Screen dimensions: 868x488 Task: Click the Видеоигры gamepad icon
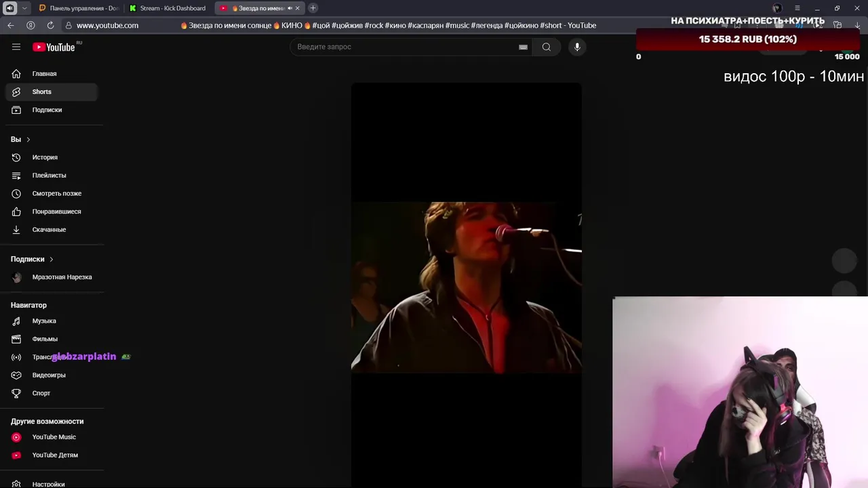16,375
